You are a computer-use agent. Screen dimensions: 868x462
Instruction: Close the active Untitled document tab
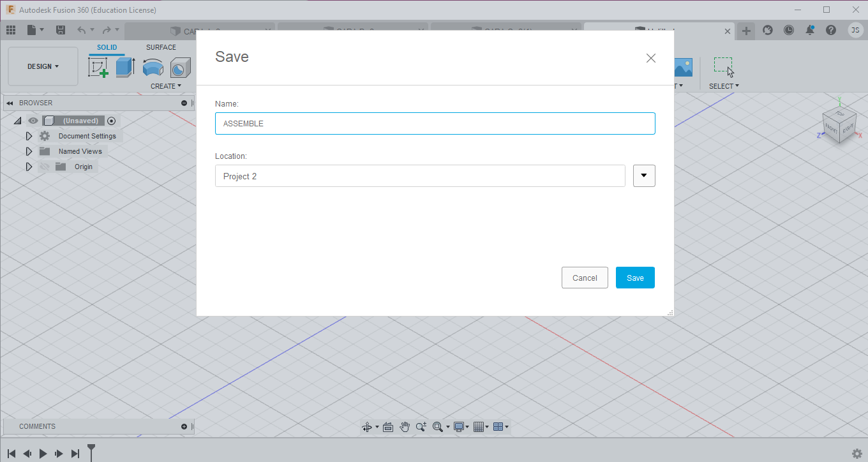pos(728,31)
